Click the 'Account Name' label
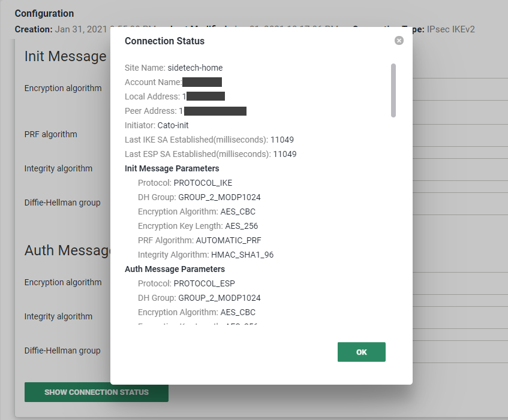Viewport: 508px width, 420px height. (154, 82)
